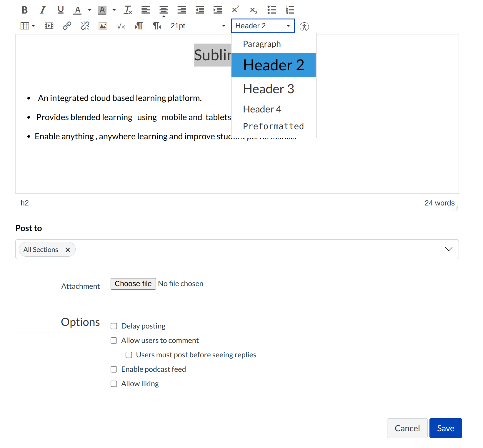
Task: Apply superscript formatting
Action: click(235, 10)
